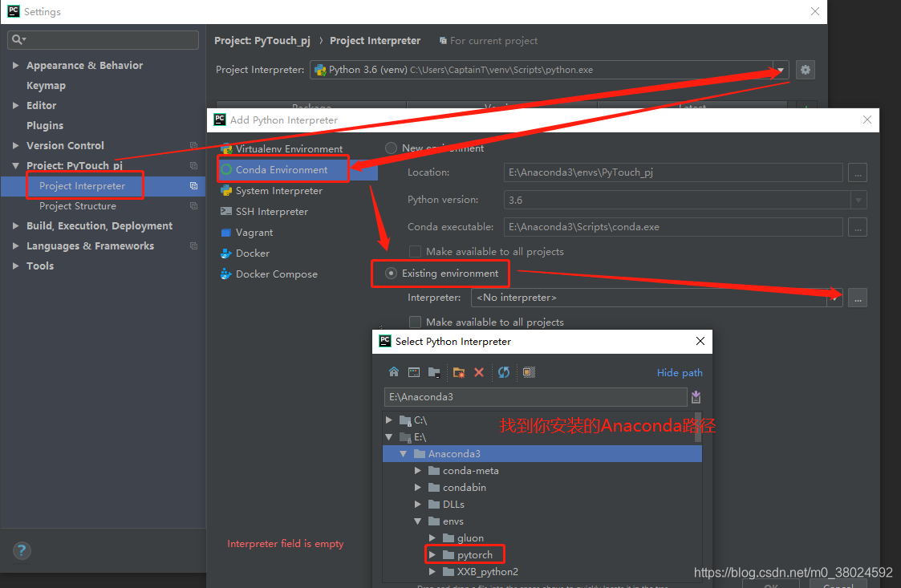Click browse button next to Location field
This screenshot has height=588, width=901.
[x=858, y=172]
